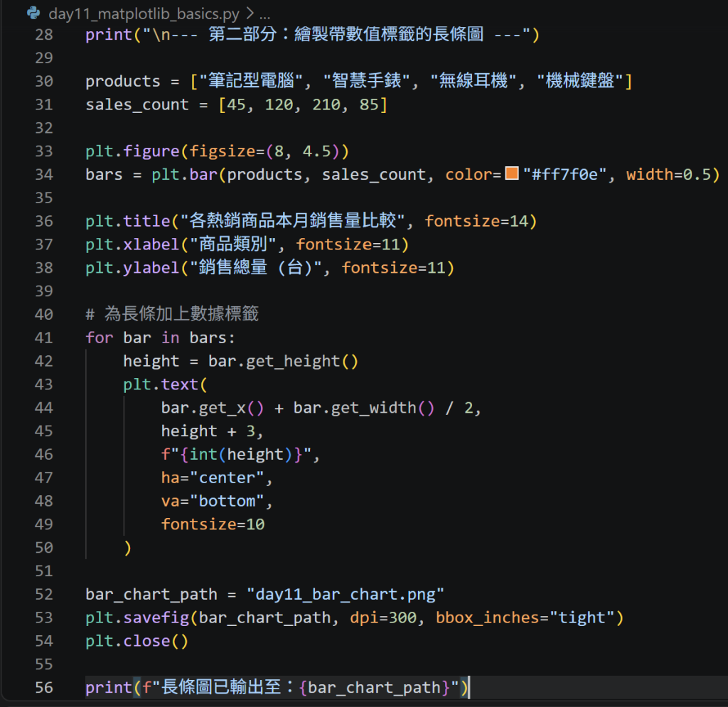Click the "for" keyword on line 41
Viewport: 728px width, 707px height.
click(100, 338)
